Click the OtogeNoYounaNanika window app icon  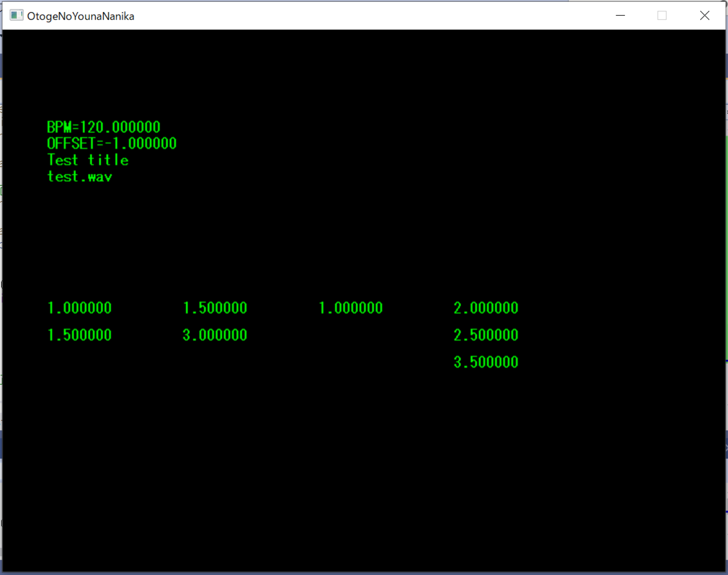pyautogui.click(x=16, y=16)
